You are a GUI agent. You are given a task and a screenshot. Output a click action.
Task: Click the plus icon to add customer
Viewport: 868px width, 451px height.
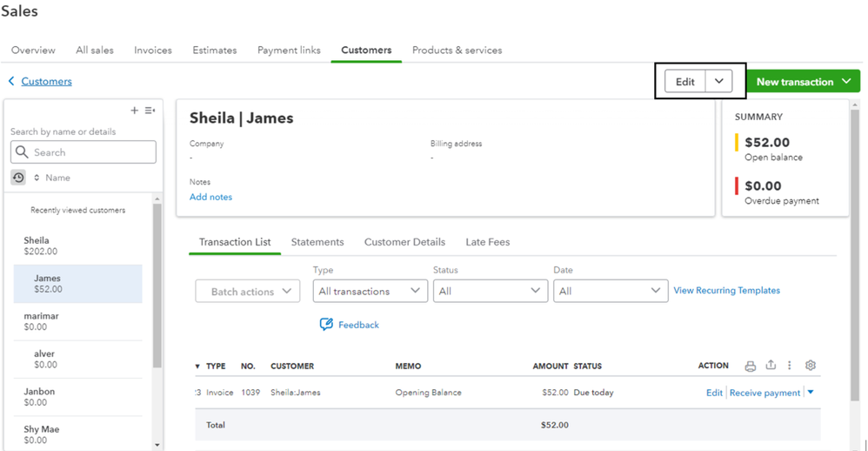click(x=134, y=111)
